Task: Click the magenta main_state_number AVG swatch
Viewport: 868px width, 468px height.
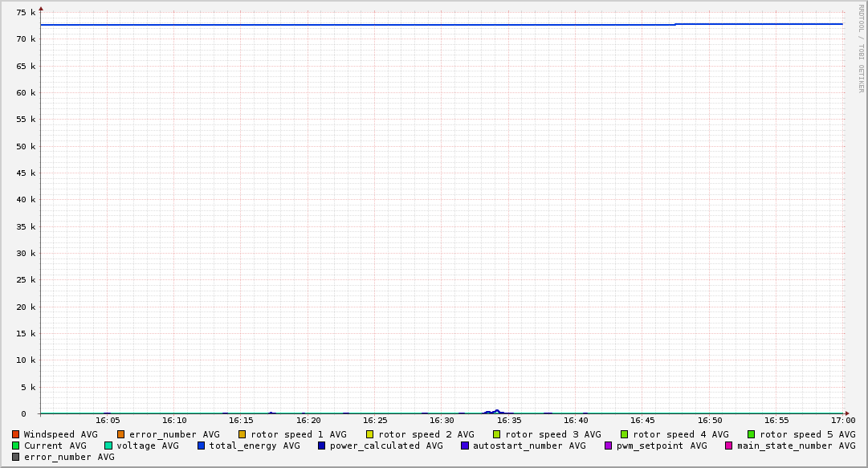Action: (x=729, y=446)
